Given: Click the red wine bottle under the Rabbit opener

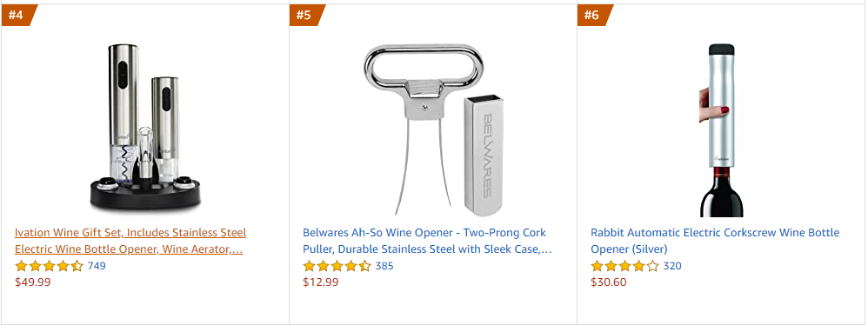Looking at the screenshot, I should (723, 193).
